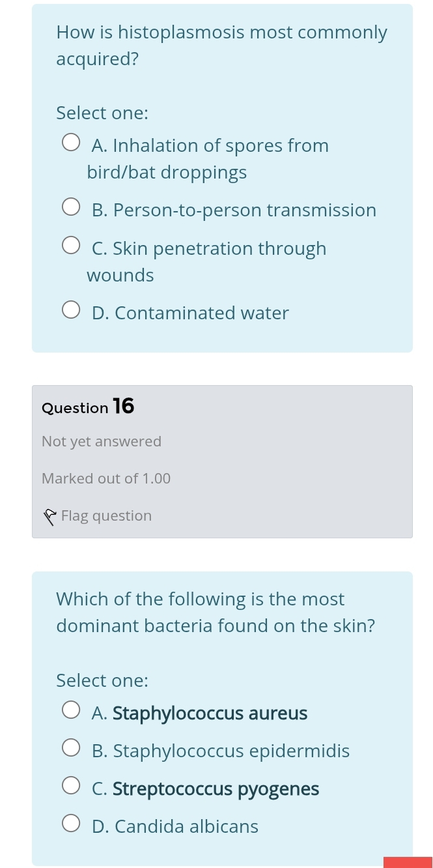Click the "A. Staphylococcus aureus" answer label
Viewport: 433px width, 868px height.
200,714
